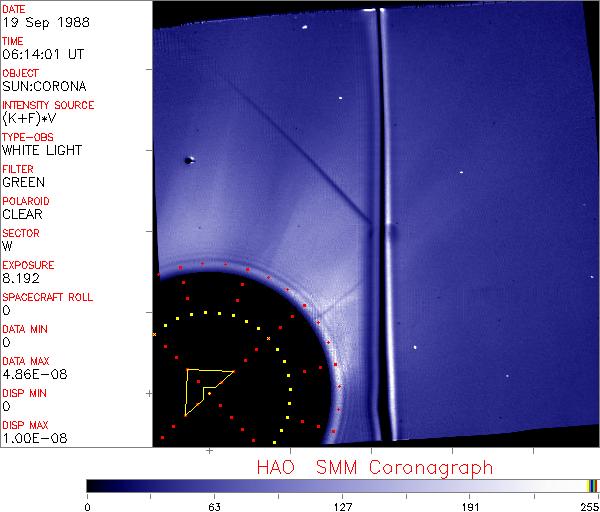This screenshot has width=600, height=512.
Task: Click the DISP MAX label
Action: pyautogui.click(x=25, y=426)
